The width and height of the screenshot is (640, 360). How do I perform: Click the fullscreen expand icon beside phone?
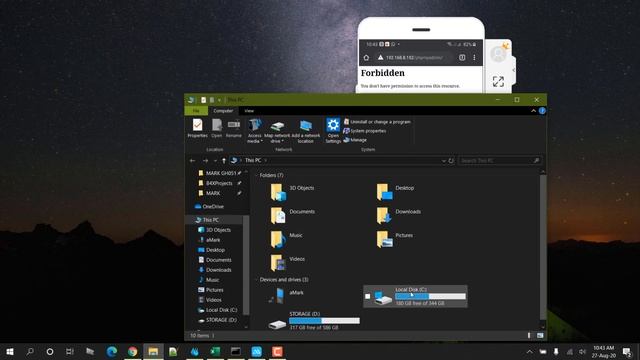pyautogui.click(x=498, y=81)
